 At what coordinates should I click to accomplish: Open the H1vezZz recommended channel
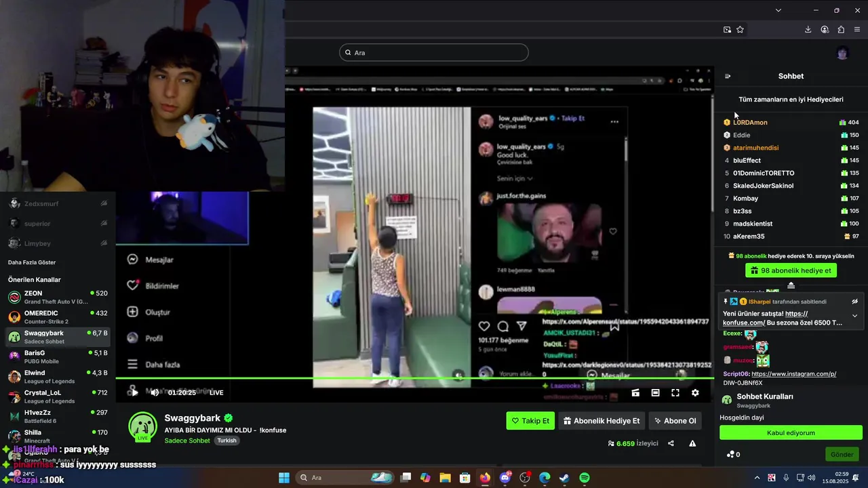58,416
